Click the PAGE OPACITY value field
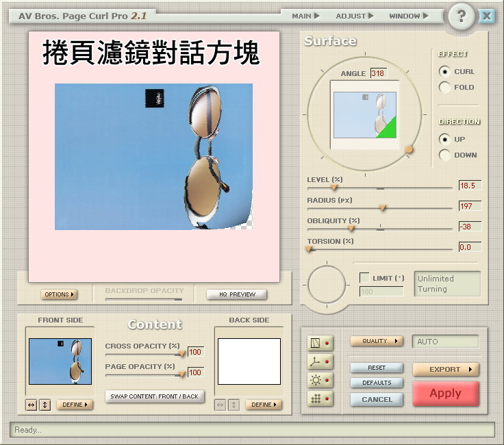The width and height of the screenshot is (504, 445). pyautogui.click(x=195, y=372)
